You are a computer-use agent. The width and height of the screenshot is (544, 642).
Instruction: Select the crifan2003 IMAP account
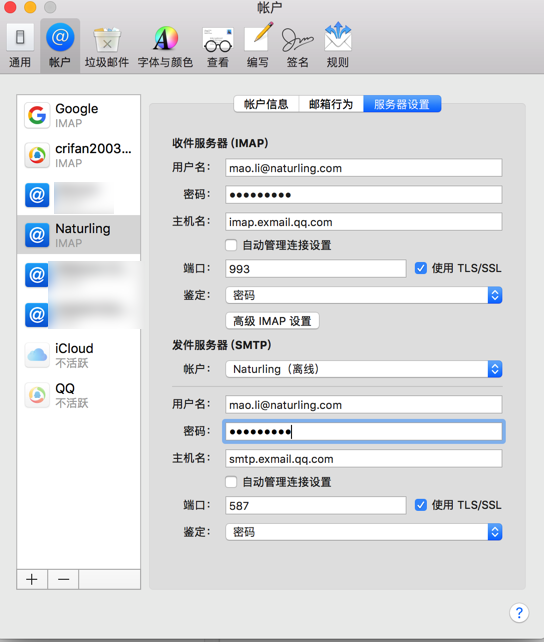(x=79, y=155)
